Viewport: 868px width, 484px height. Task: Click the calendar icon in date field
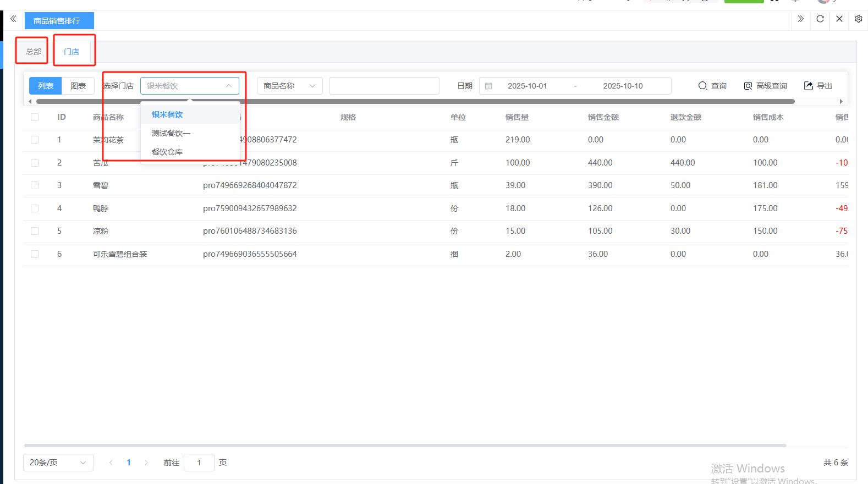pos(488,86)
